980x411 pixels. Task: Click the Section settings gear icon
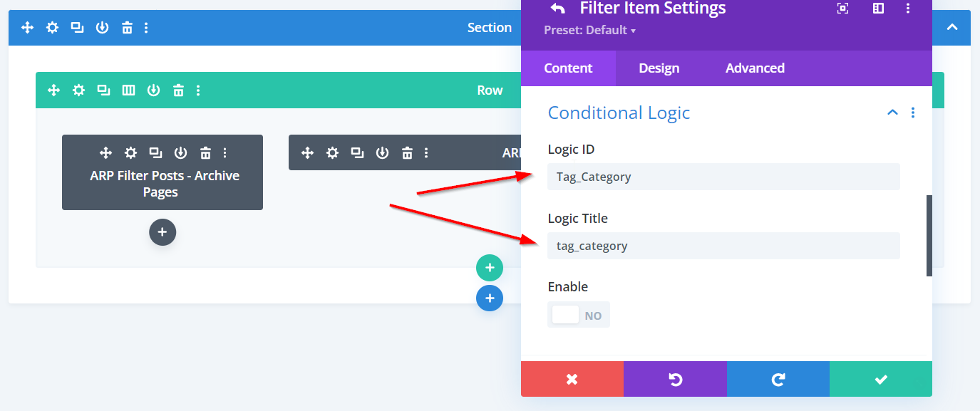pos(52,28)
